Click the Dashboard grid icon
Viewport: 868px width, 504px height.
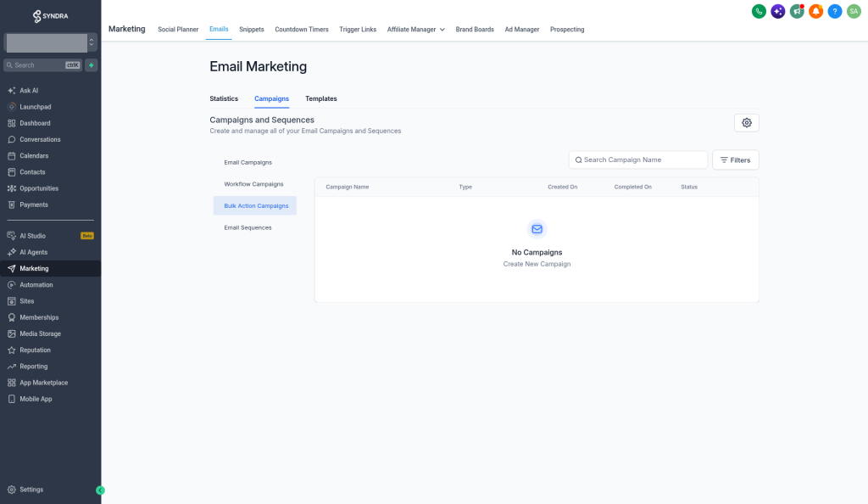(12, 123)
